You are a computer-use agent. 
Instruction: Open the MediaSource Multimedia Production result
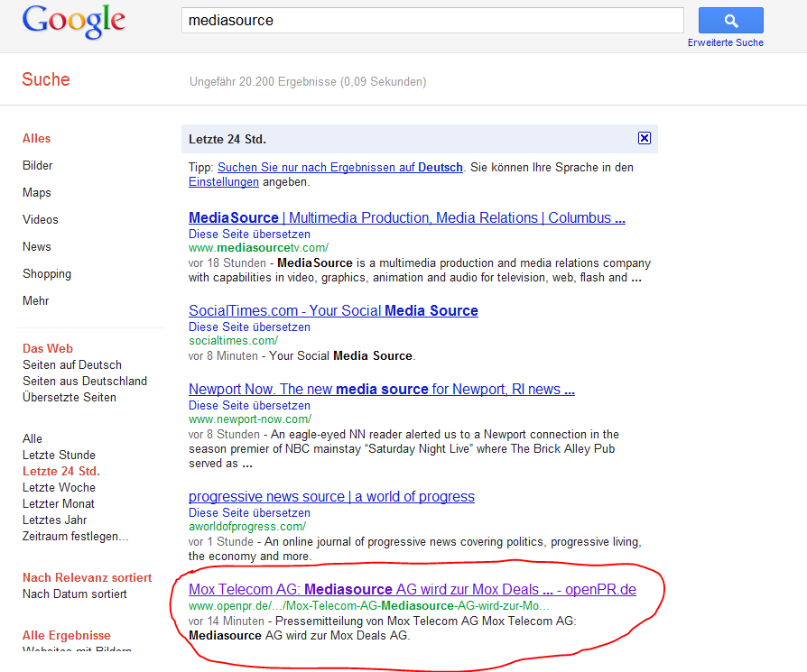[x=406, y=218]
